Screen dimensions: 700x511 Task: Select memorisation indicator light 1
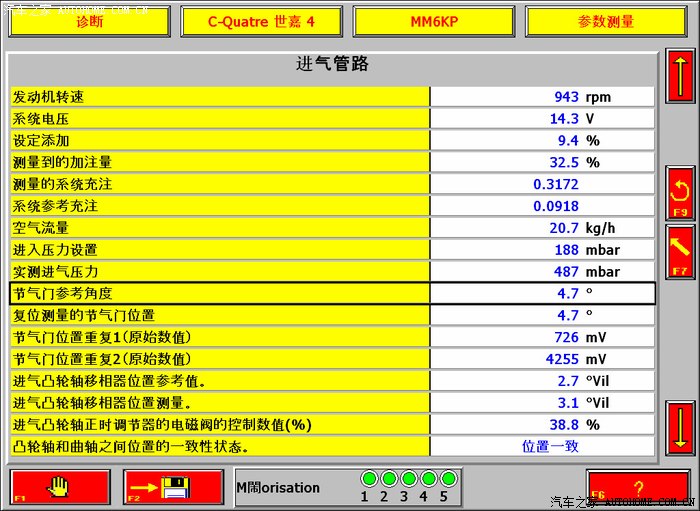coord(367,479)
